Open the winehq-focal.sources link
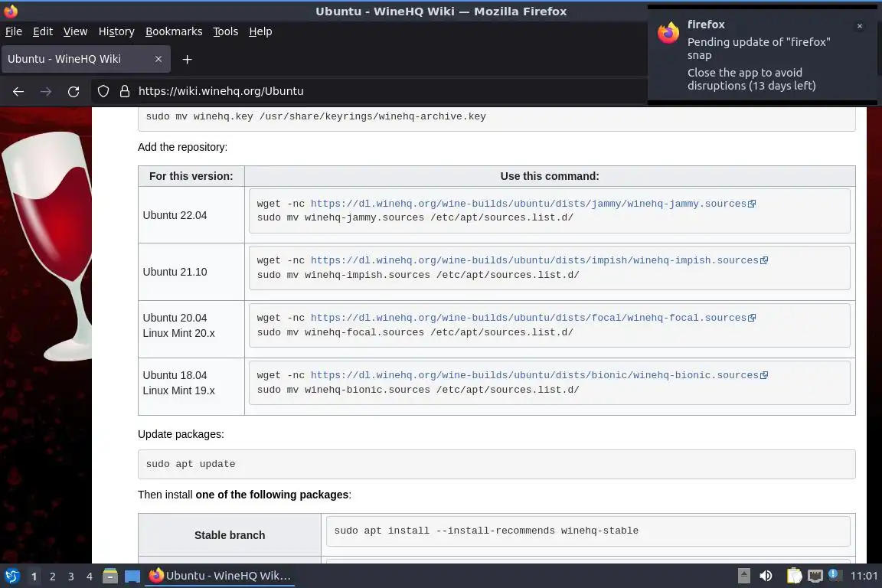 [528, 318]
